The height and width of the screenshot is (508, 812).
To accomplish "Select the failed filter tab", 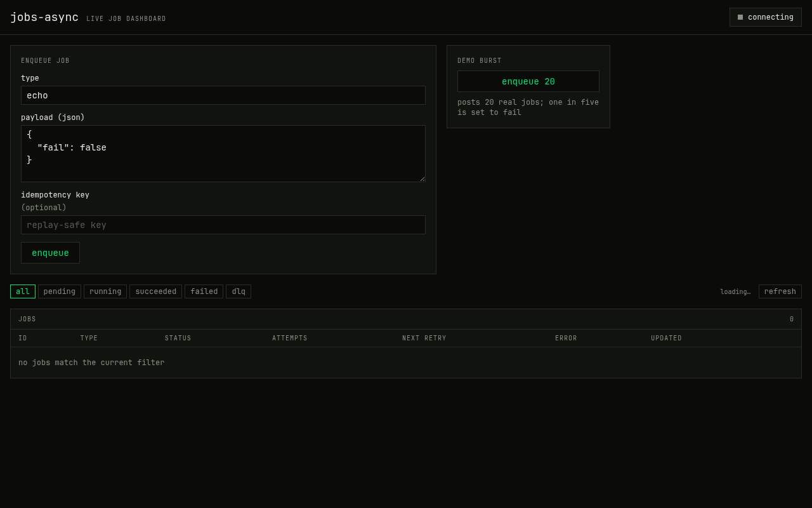I will click(x=204, y=291).
